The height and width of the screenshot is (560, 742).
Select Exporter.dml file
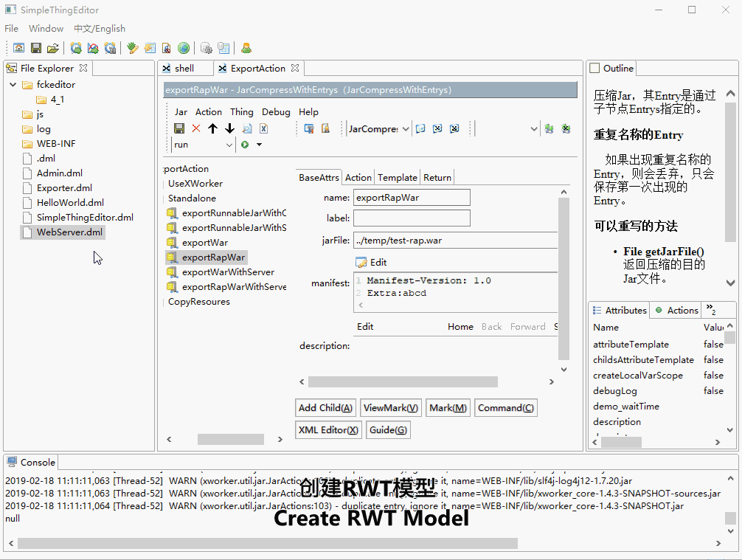click(64, 187)
